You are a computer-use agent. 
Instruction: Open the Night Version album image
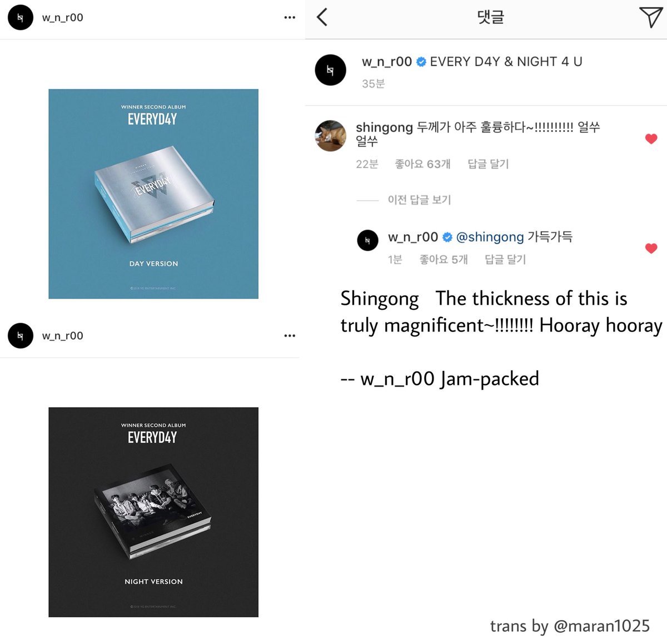153,512
